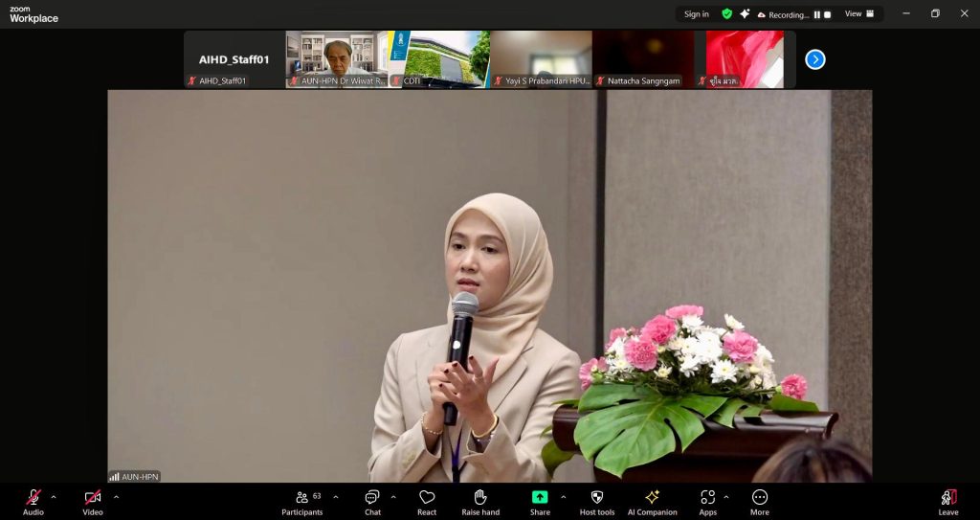980x520 pixels.
Task: Open the View layout menu
Action: (857, 14)
